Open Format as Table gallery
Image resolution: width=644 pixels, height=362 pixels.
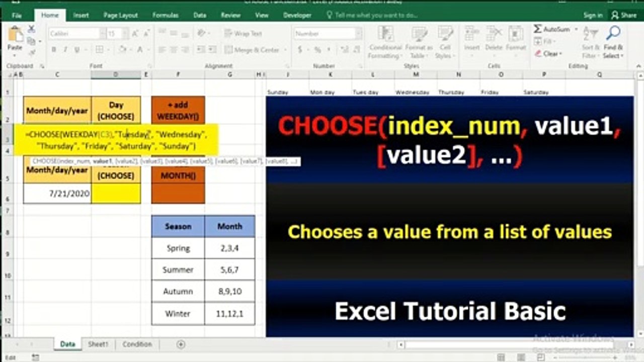(x=419, y=42)
